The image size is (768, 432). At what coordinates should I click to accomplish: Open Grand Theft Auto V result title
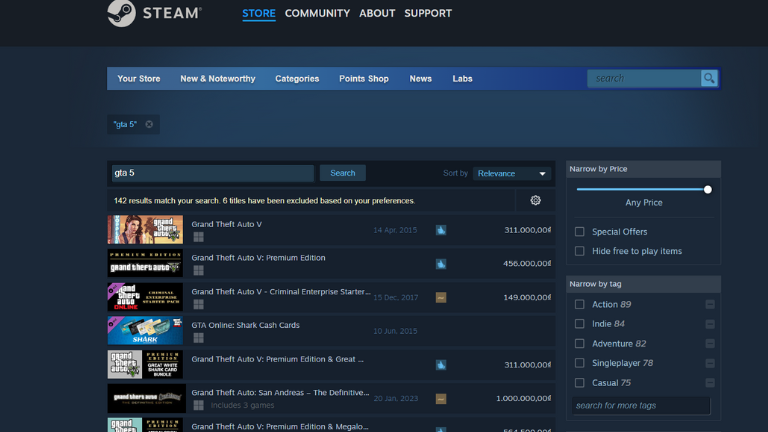click(x=226, y=224)
